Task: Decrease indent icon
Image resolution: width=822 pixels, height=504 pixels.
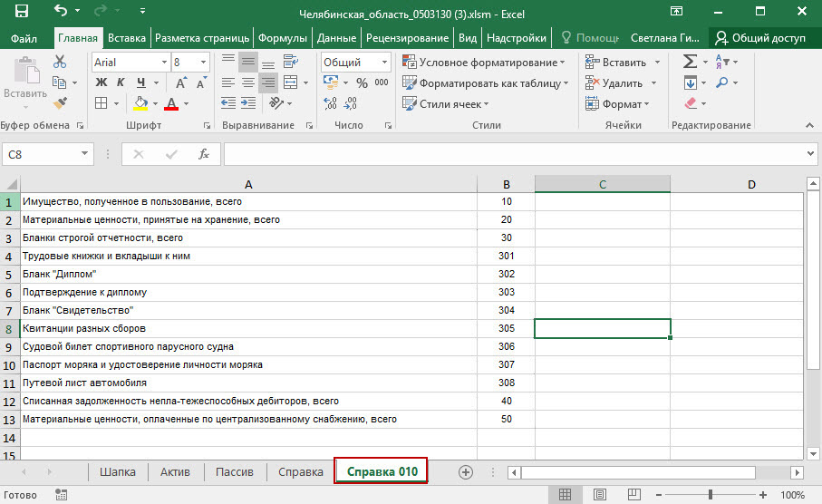Action: (x=228, y=102)
